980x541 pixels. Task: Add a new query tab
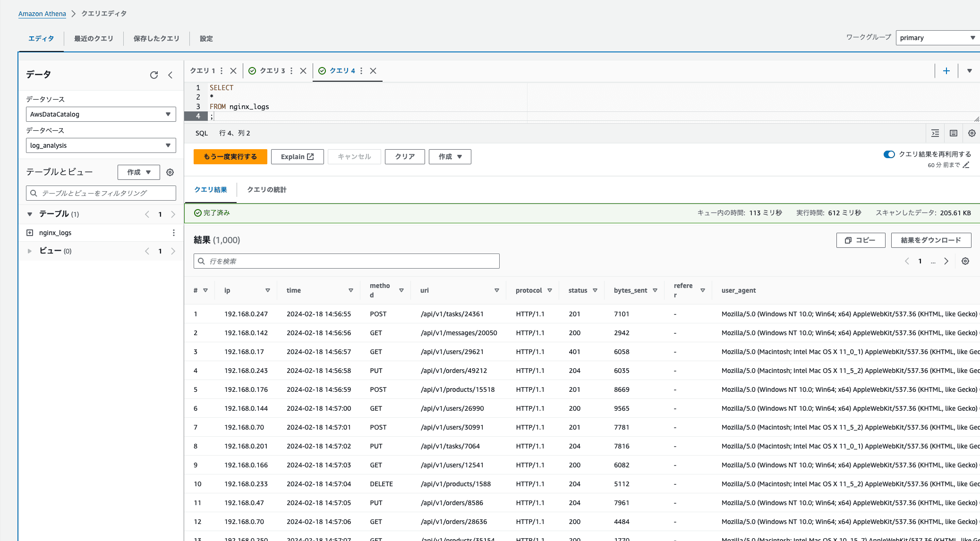click(x=946, y=71)
